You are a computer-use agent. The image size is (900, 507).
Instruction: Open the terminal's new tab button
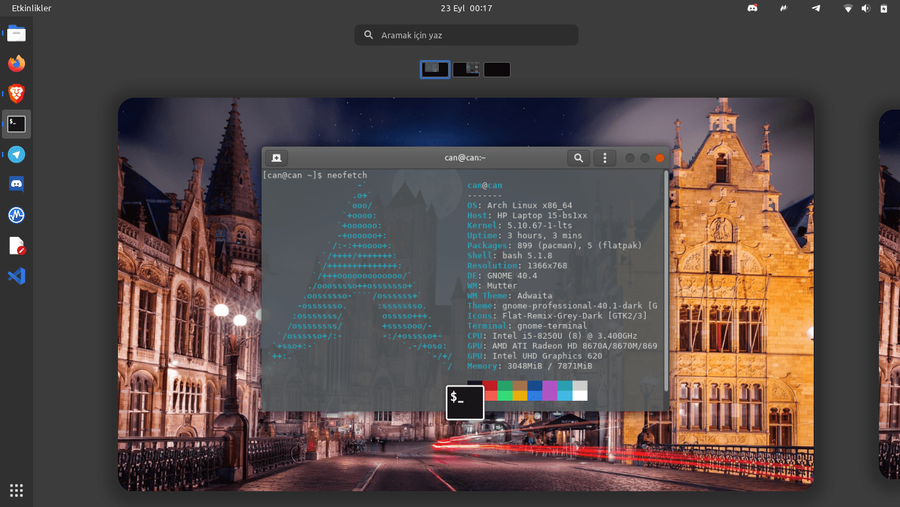(x=277, y=158)
